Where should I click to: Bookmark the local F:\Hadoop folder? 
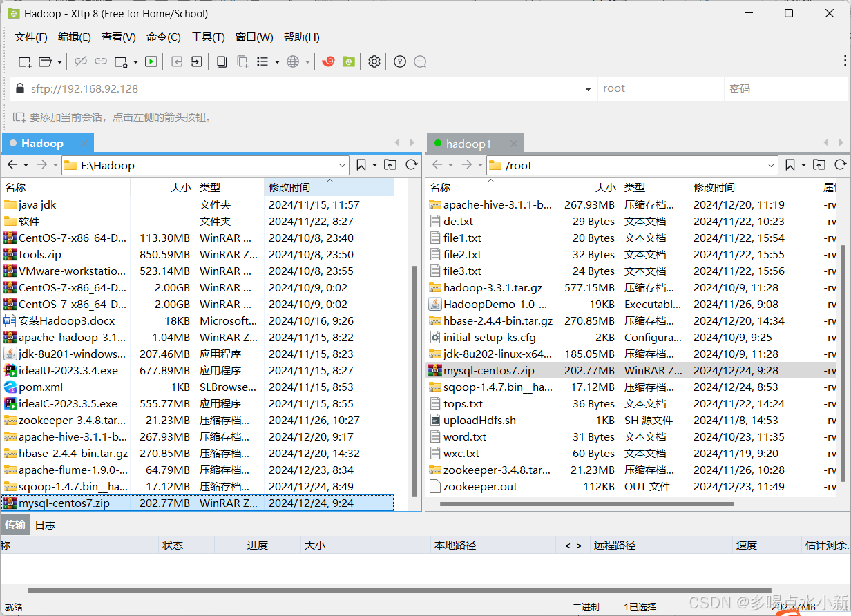coord(360,165)
